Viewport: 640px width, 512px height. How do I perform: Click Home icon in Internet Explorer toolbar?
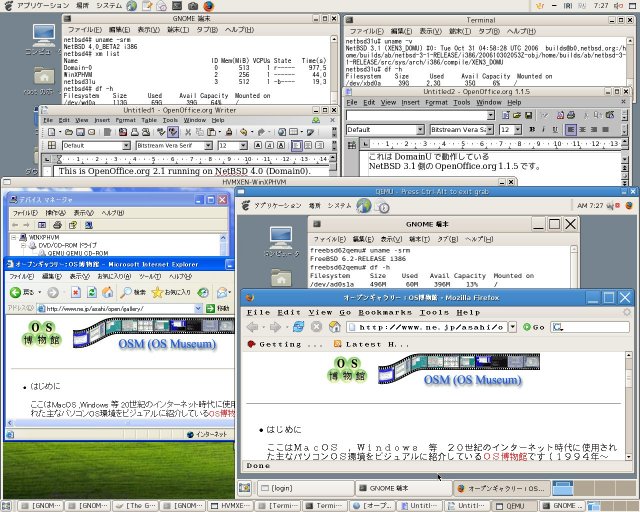[107, 292]
